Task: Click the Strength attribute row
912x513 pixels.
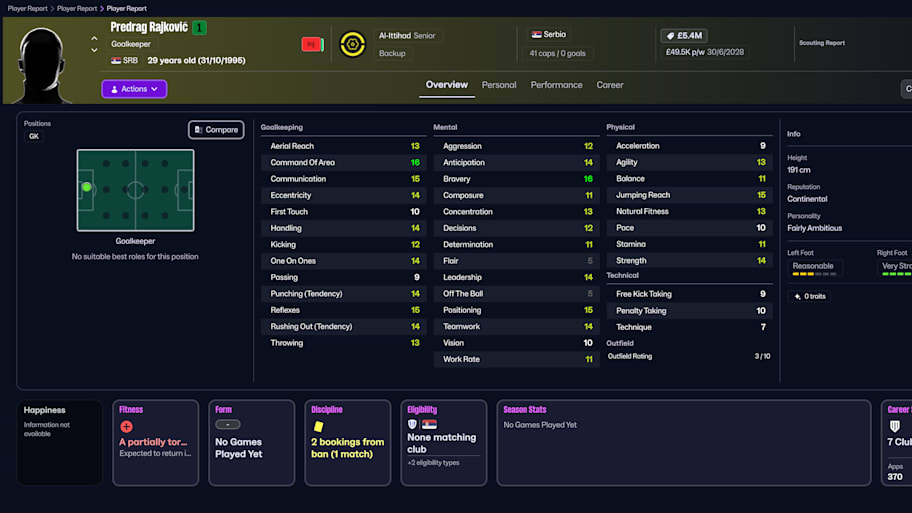Action: (689, 261)
